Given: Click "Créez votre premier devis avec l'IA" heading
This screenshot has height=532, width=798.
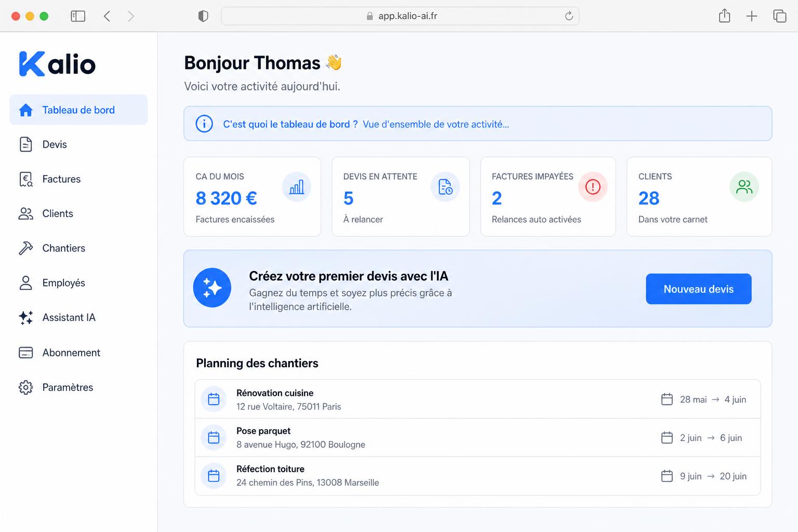Looking at the screenshot, I should pos(349,276).
